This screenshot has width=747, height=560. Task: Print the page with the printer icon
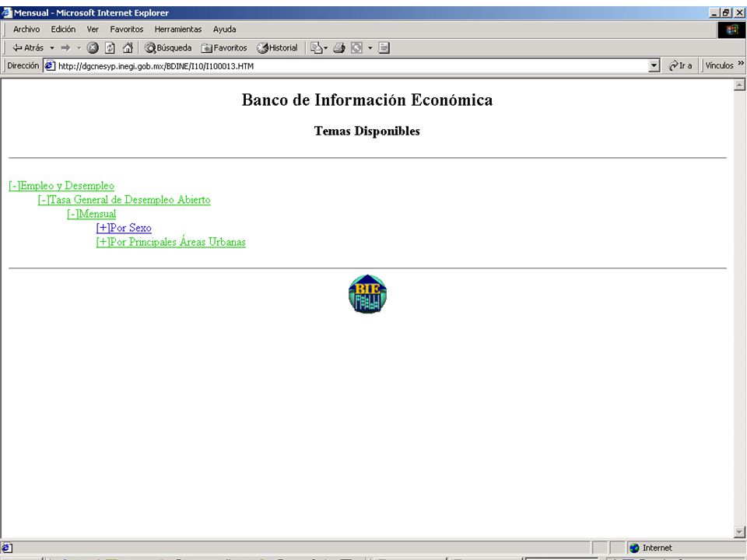coord(339,47)
